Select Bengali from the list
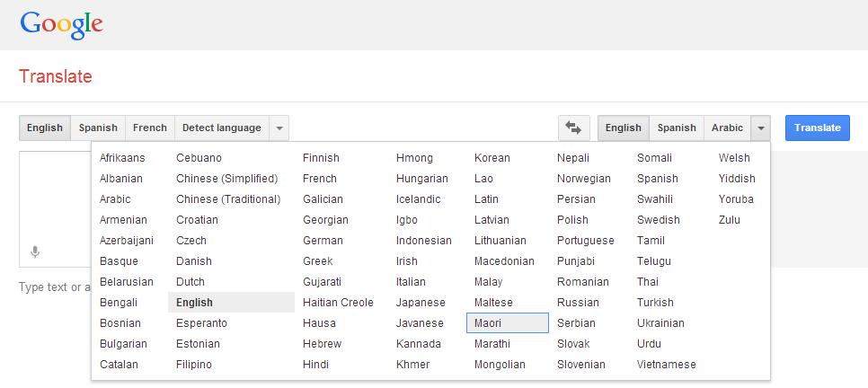The height and width of the screenshot is (388, 868). click(119, 303)
